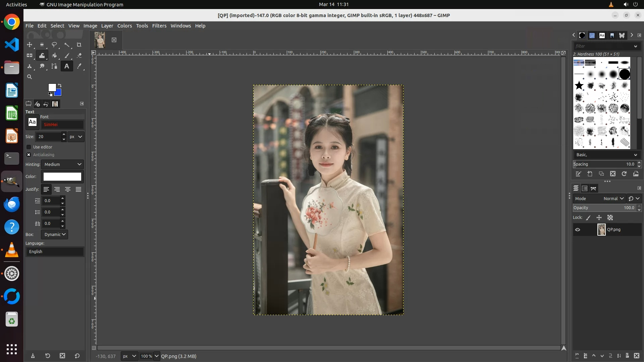Hide the QP.png layer visibility eye
Screen dimensions: 644x362
coord(578,230)
